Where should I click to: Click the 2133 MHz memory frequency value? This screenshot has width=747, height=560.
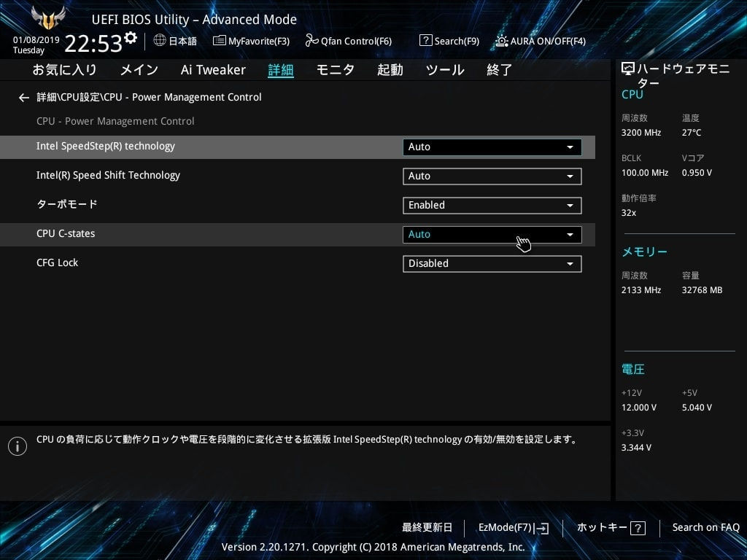pos(641,290)
